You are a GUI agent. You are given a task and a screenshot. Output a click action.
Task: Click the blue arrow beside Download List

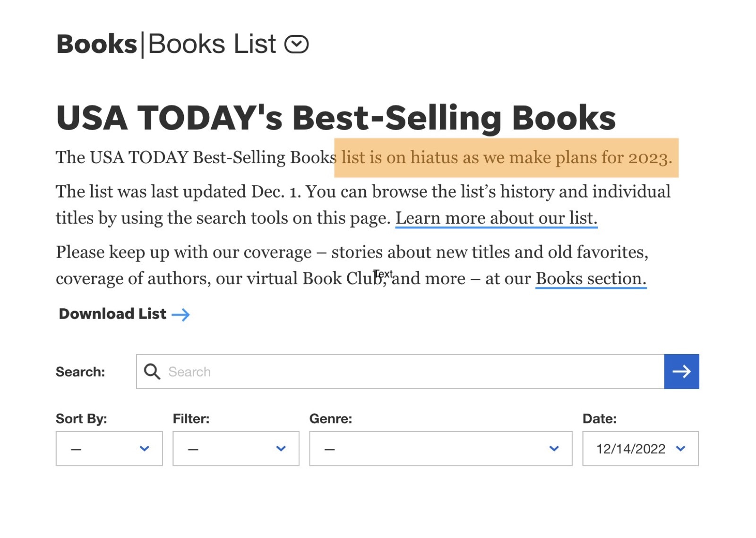coord(180,314)
